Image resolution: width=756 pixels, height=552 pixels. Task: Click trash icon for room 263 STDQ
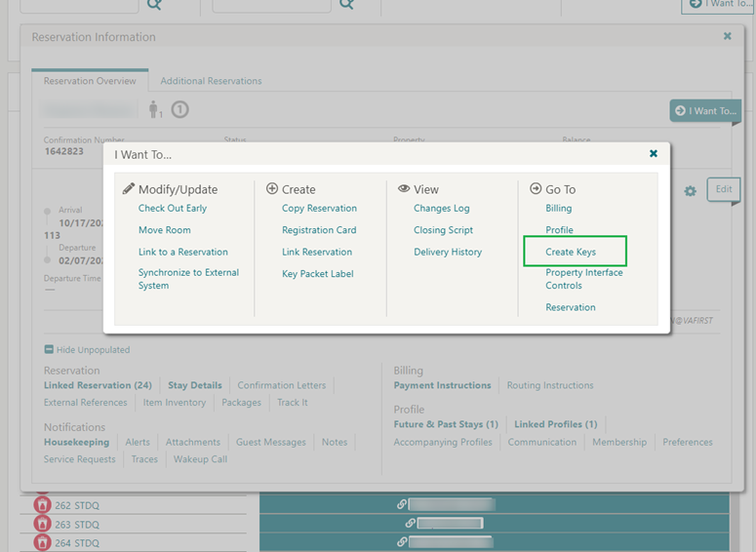pyautogui.click(x=42, y=524)
